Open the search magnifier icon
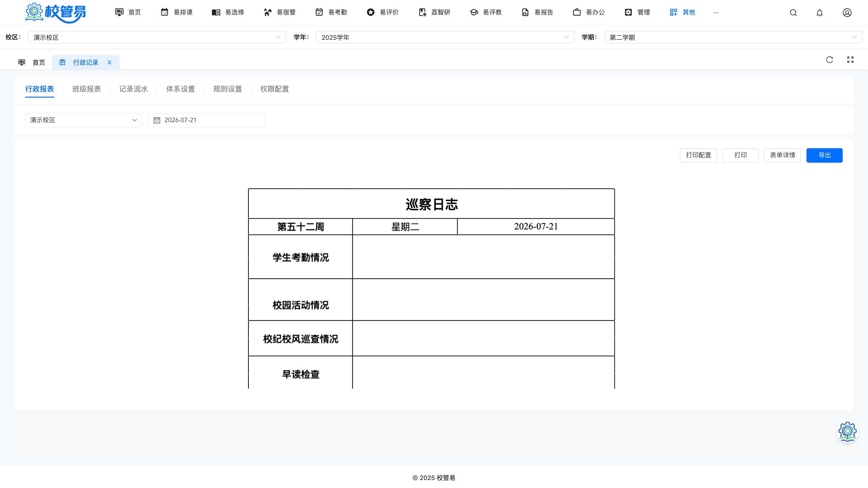The height and width of the screenshot is (488, 868). [x=793, y=13]
